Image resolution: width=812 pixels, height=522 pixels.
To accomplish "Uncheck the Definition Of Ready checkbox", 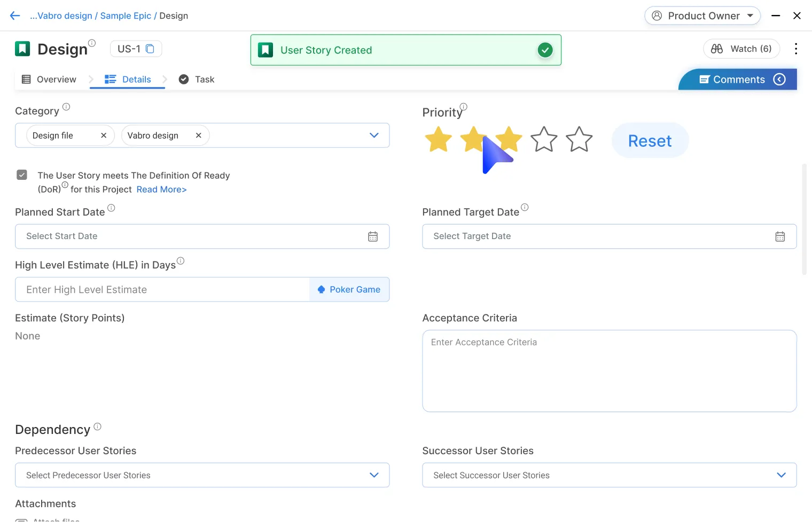I will click(22, 175).
